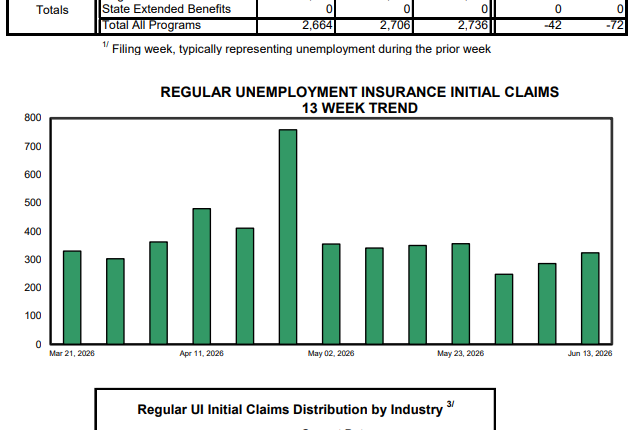Click the chart title 13 WEEK TREND
This screenshot has height=430, width=630.
(x=360, y=108)
